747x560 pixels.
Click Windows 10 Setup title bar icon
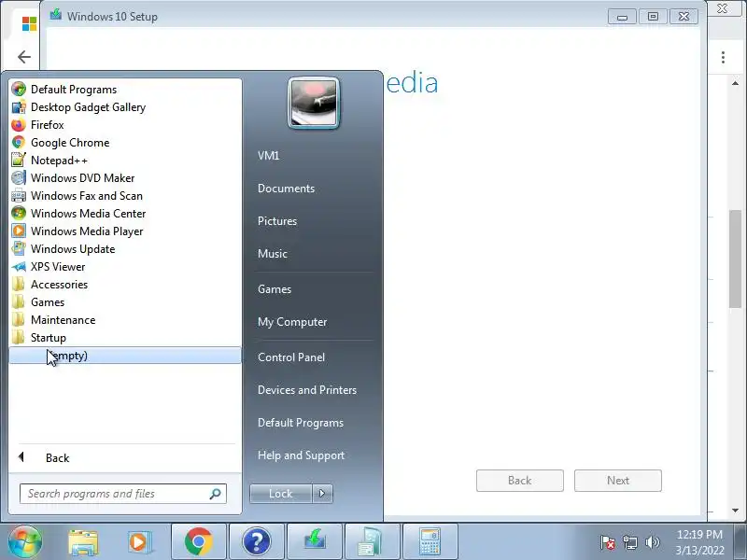tap(56, 14)
